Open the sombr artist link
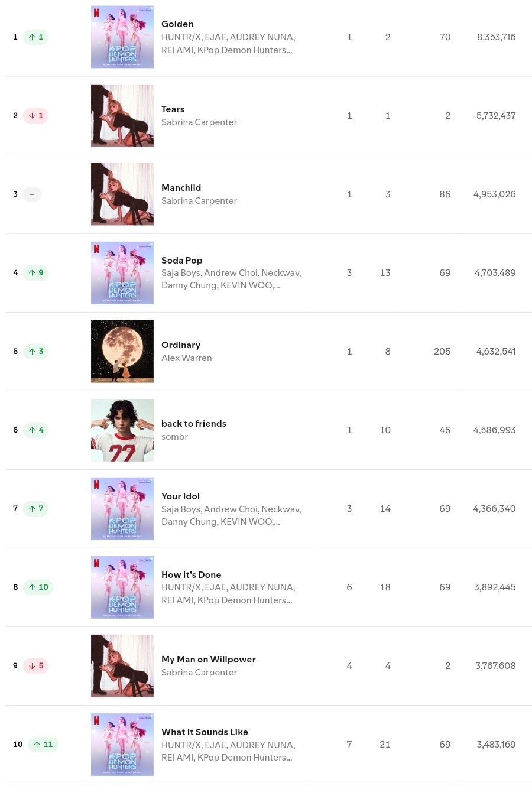The height and width of the screenshot is (786, 532). coord(174,437)
